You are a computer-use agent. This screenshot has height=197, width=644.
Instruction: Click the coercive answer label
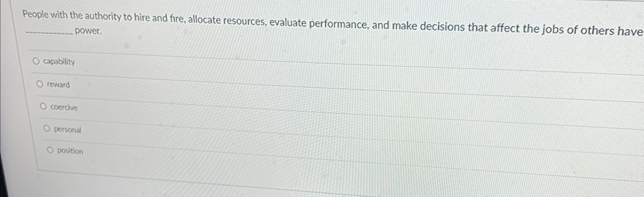coord(64,107)
